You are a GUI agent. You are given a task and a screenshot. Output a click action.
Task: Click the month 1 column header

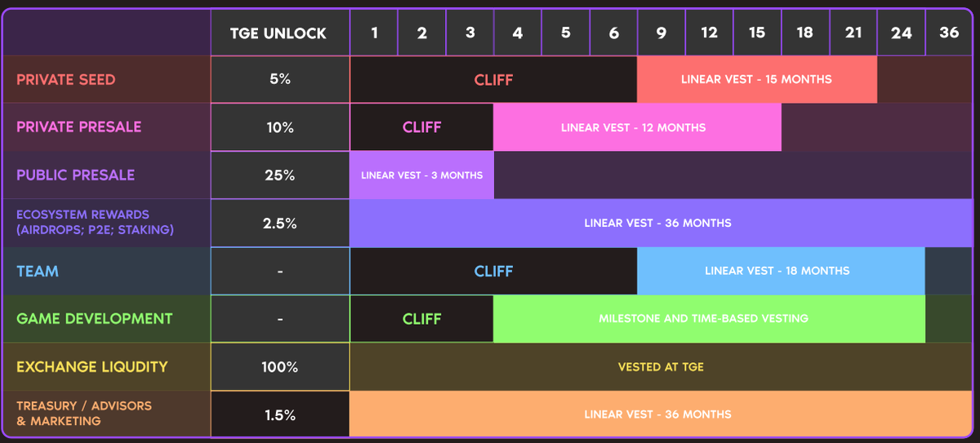pyautogui.click(x=374, y=33)
